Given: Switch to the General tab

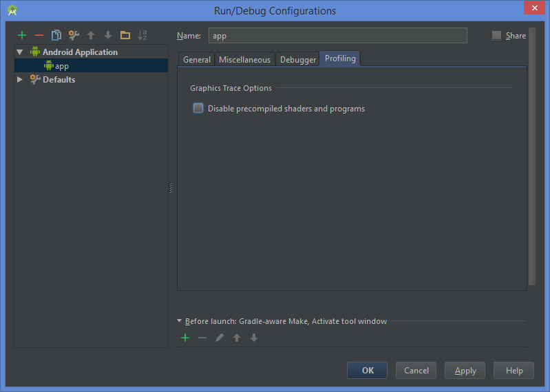Looking at the screenshot, I should (x=196, y=60).
